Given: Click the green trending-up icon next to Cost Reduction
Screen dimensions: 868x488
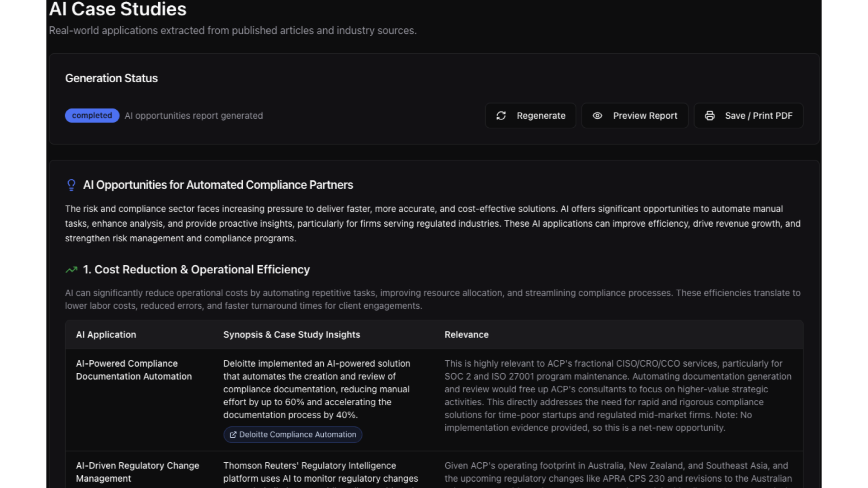Looking at the screenshot, I should [71, 270].
